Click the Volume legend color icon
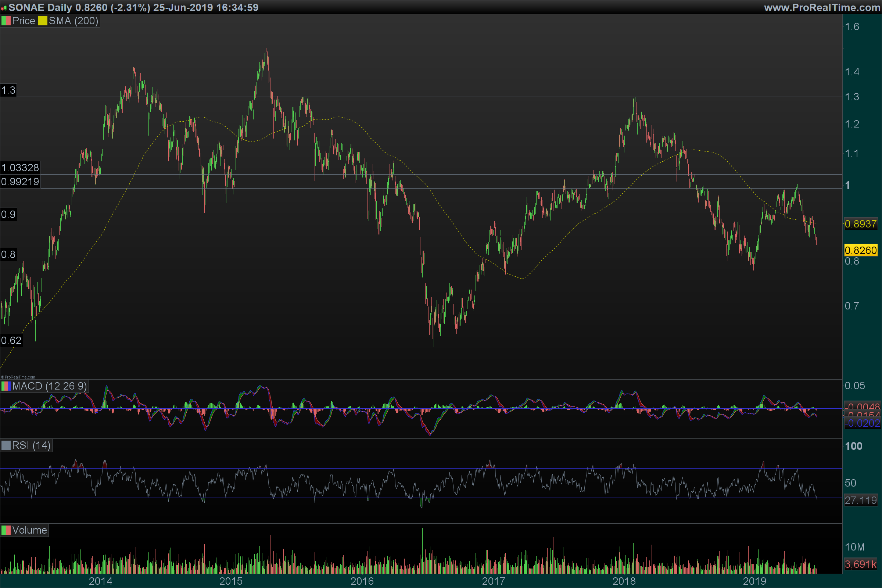 [x=6, y=530]
